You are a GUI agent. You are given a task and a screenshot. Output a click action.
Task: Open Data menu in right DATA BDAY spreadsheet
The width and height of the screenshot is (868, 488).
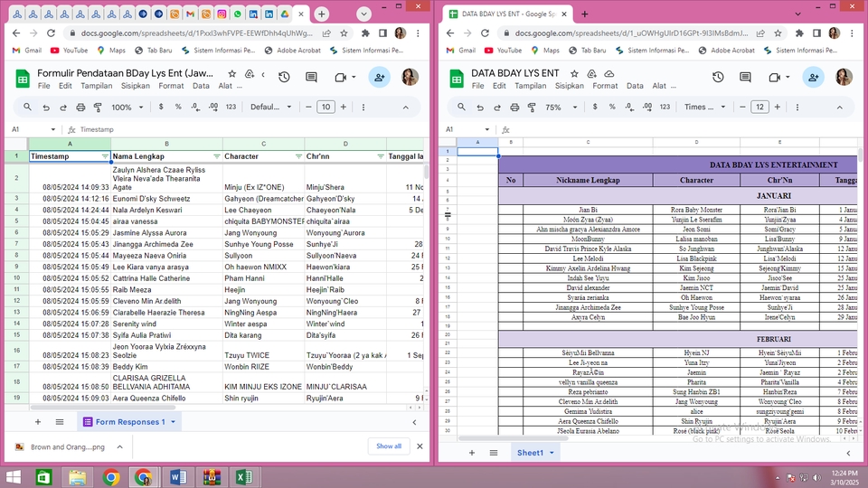coord(635,86)
